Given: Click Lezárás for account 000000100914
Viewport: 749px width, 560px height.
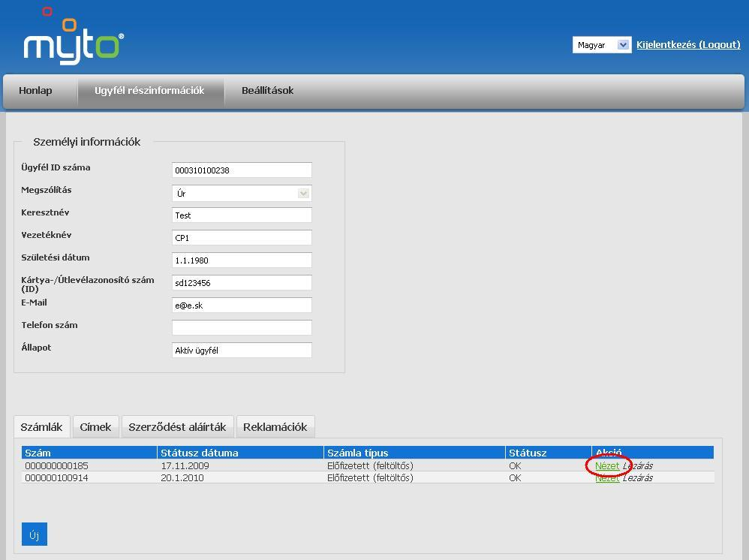Looking at the screenshot, I should pos(638,478).
